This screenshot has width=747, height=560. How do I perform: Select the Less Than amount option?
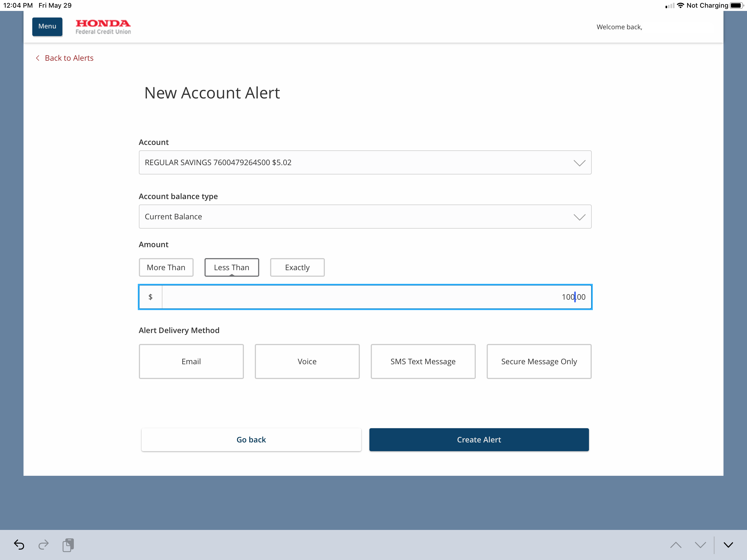[232, 267]
